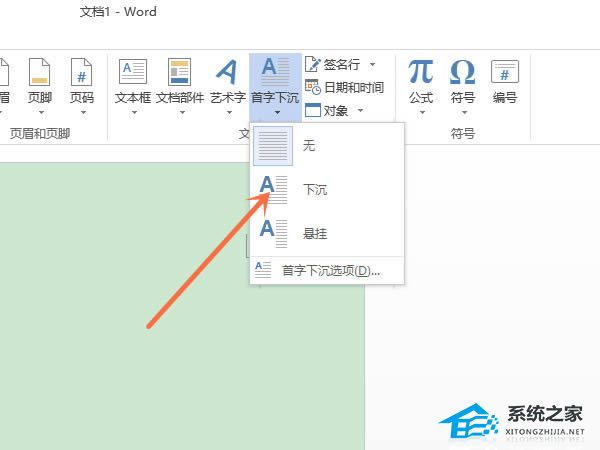This screenshot has height=450, width=600.
Task: Expand the arrow under 符号
Action: pyautogui.click(x=464, y=112)
